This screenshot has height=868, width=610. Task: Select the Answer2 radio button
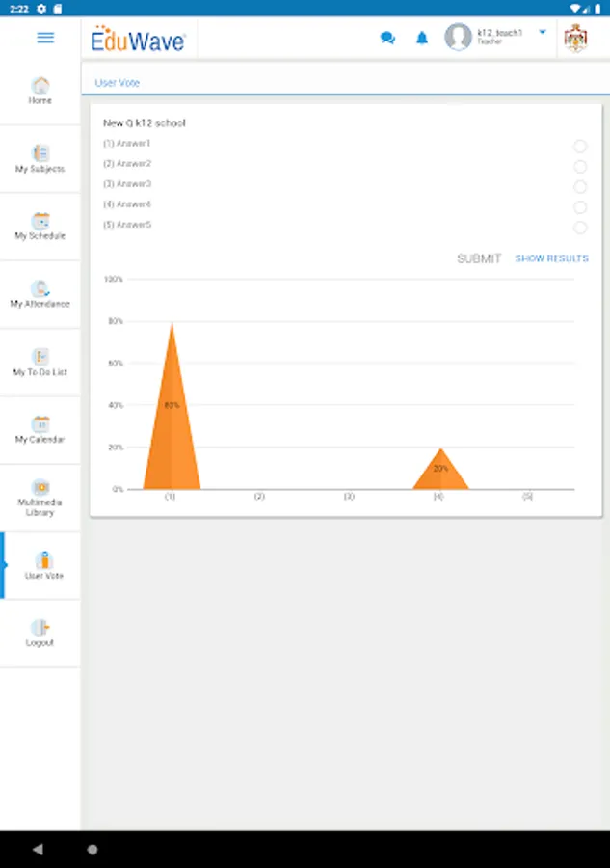click(x=580, y=167)
